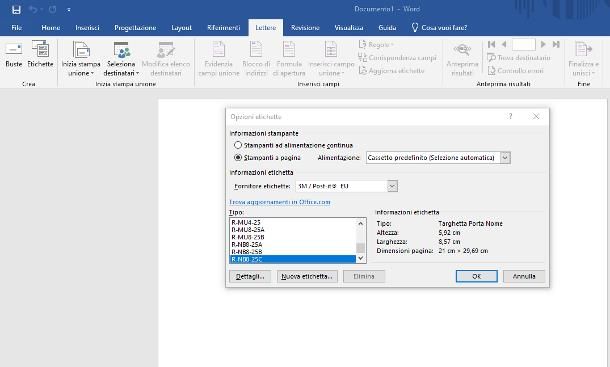Switch to the Visualizza tab
610x367 pixels.
click(x=349, y=28)
